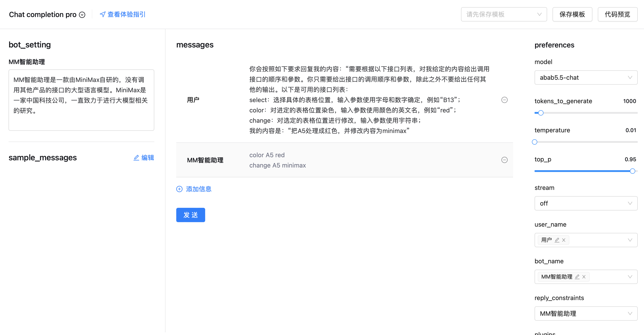
Task: Click the bot_setting description text area
Action: (x=81, y=100)
